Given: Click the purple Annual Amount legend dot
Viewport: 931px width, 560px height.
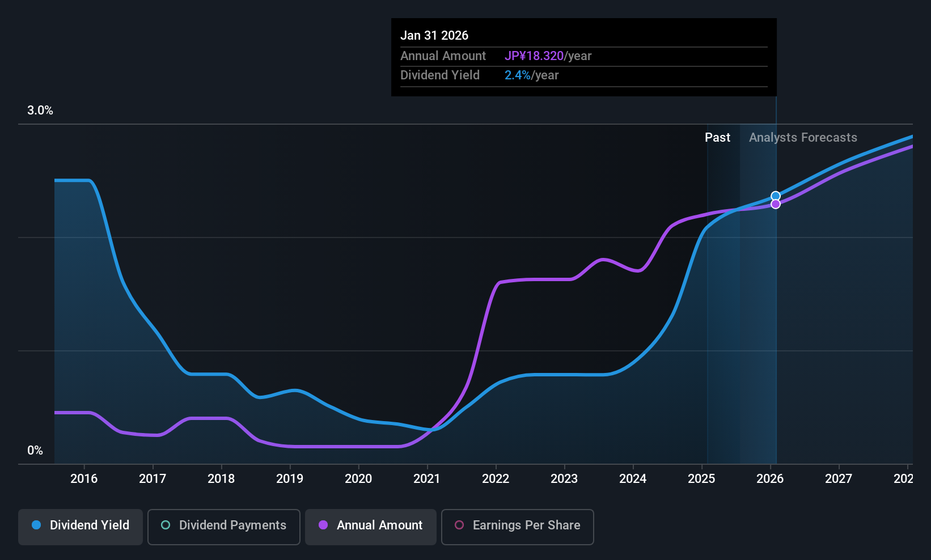Looking at the screenshot, I should pos(323,525).
